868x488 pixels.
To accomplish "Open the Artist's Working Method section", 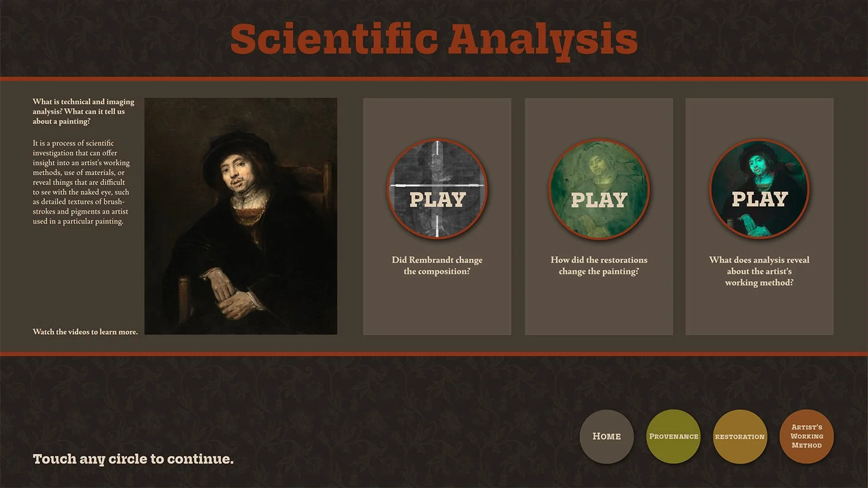I will (x=807, y=437).
